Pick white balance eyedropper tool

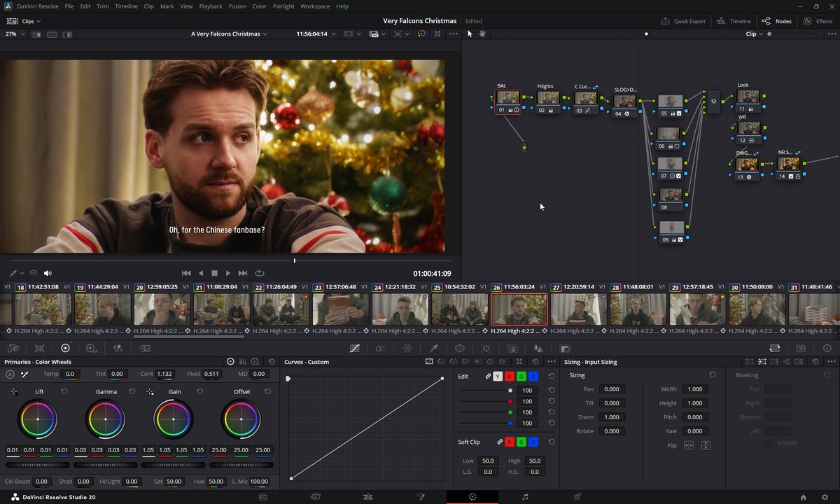click(x=24, y=374)
